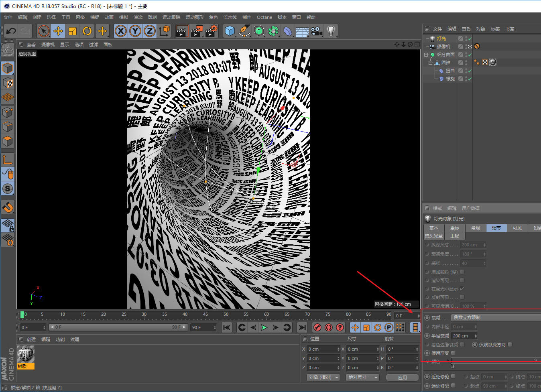Viewport: 541px width, 392px height.
Task: Click the 应用 button
Action: pos(403,377)
